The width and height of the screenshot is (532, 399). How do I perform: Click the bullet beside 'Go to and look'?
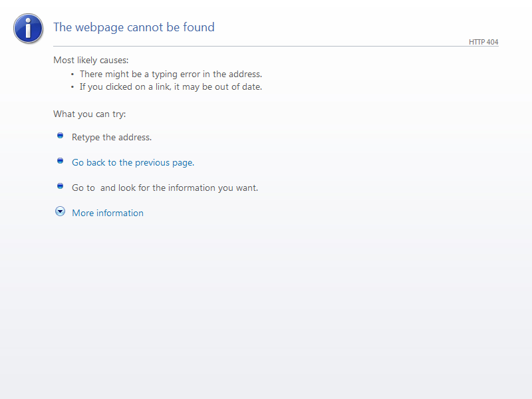(x=60, y=186)
